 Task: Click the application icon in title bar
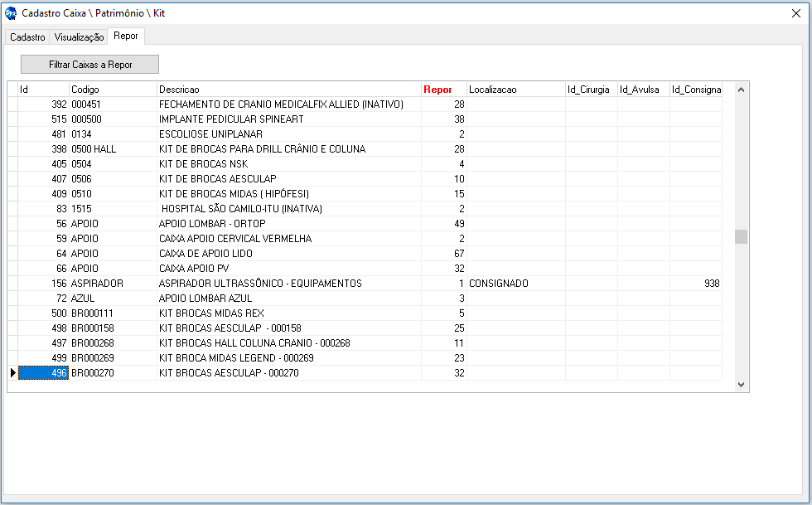[x=11, y=13]
